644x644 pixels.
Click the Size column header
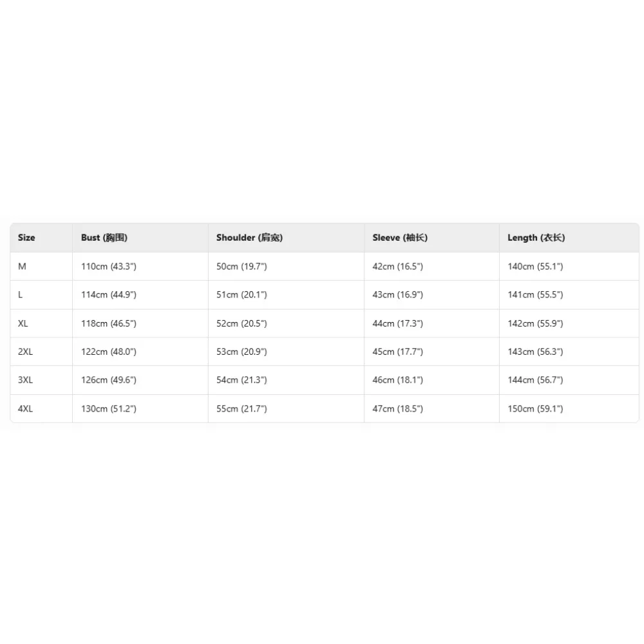26,238
